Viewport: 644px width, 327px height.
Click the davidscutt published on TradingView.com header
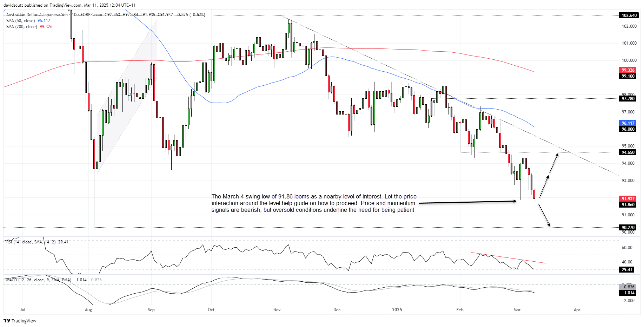pos(69,5)
